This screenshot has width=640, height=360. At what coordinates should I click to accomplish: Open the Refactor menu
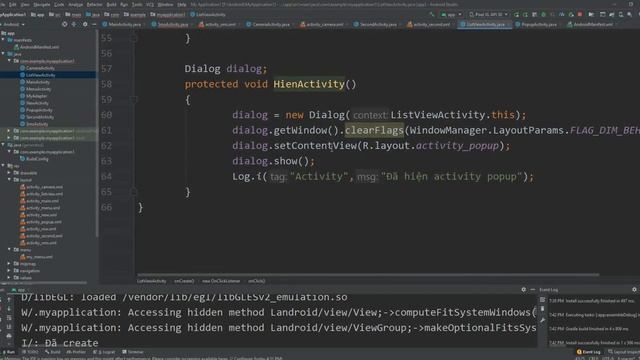[x=94, y=4]
